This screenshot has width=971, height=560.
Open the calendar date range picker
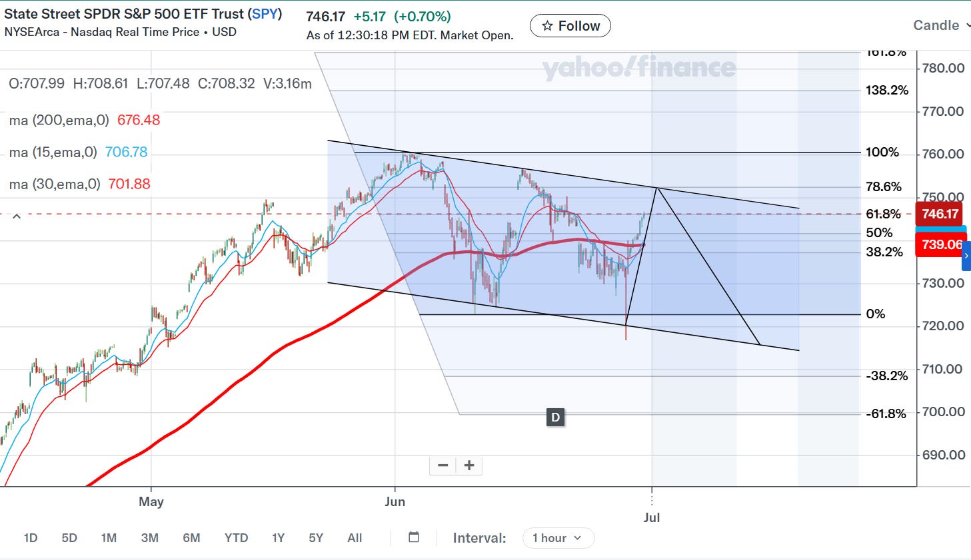click(414, 537)
